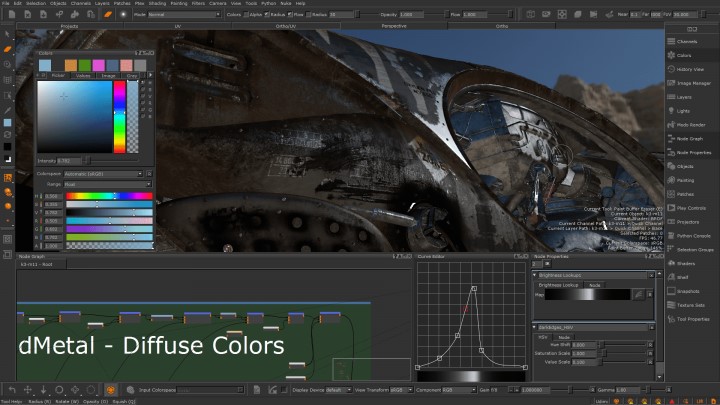Screen dimensions: 720x405
Task: Open the History View palette
Action: [689, 69]
